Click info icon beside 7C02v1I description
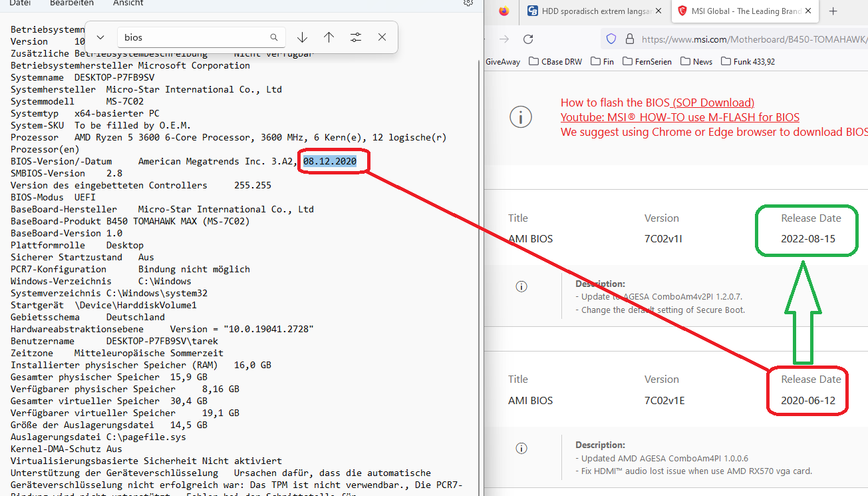This screenshot has height=496, width=868. tap(521, 286)
